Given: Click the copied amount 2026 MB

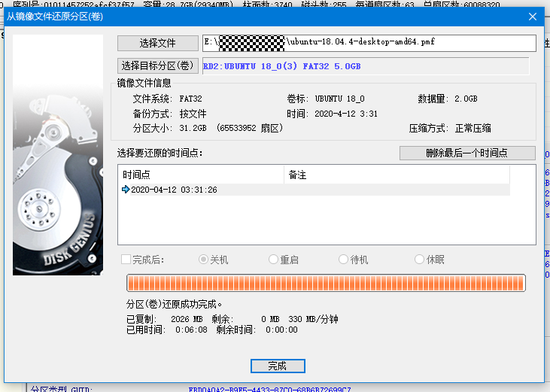Looking at the screenshot, I should 187,319.
